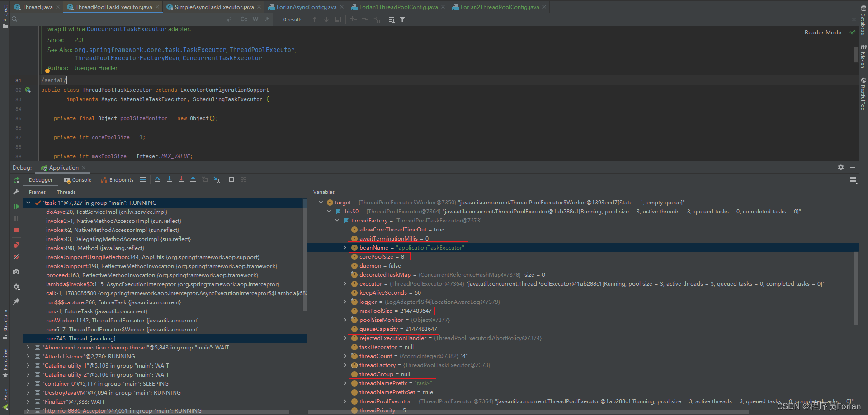The height and width of the screenshot is (415, 868).
Task: Click the Pin Tab icon
Action: pos(16,301)
